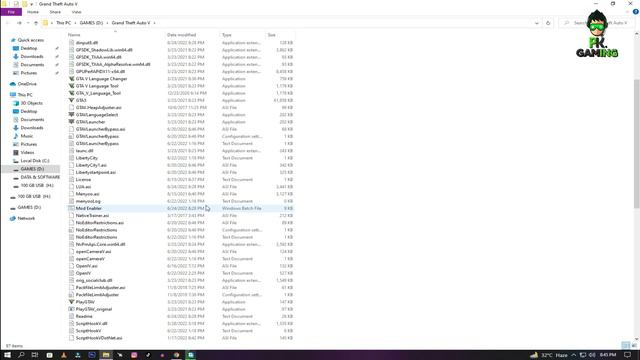Expand chevron after Grand Theft Auto V breadcrumb
The image size is (640, 360).
click(x=154, y=23)
